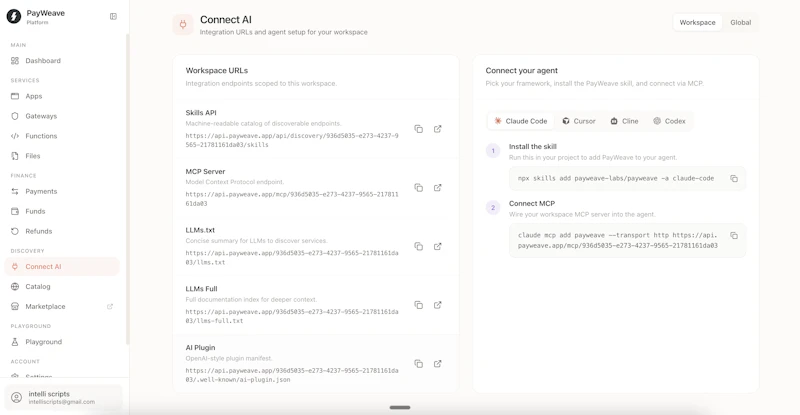The image size is (800, 415).
Task: Open Marketplace link in the sidebar
Action: tap(62, 306)
